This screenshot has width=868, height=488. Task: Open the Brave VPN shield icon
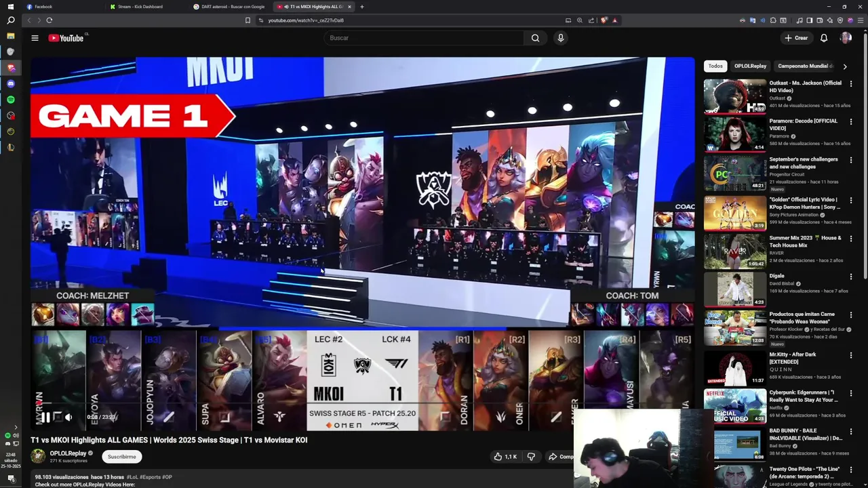840,20
